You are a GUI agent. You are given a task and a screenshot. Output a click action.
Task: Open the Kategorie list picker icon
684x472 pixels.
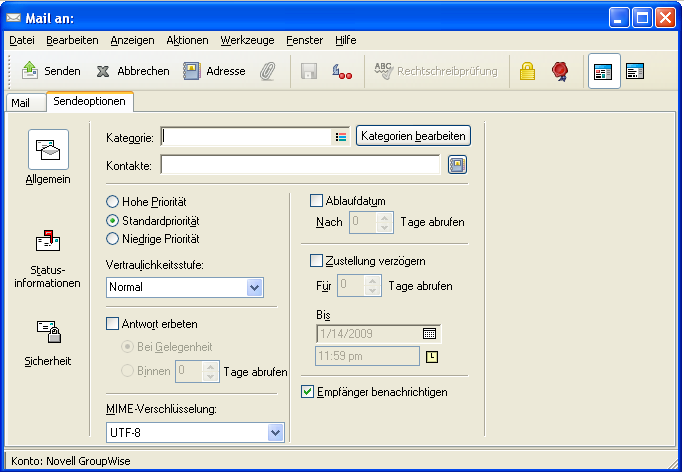(341, 137)
